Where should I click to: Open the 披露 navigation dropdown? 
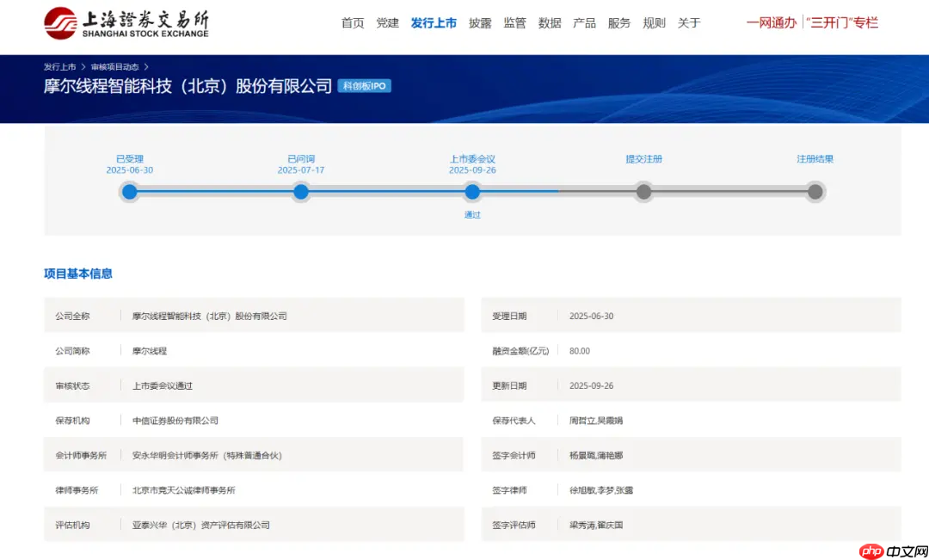tap(480, 23)
